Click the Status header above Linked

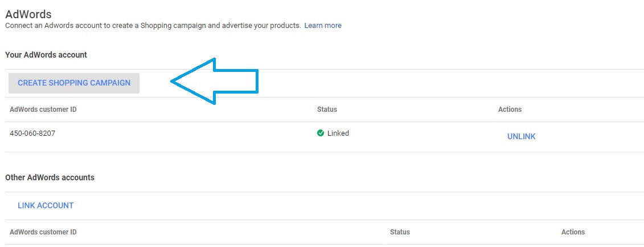(327, 110)
